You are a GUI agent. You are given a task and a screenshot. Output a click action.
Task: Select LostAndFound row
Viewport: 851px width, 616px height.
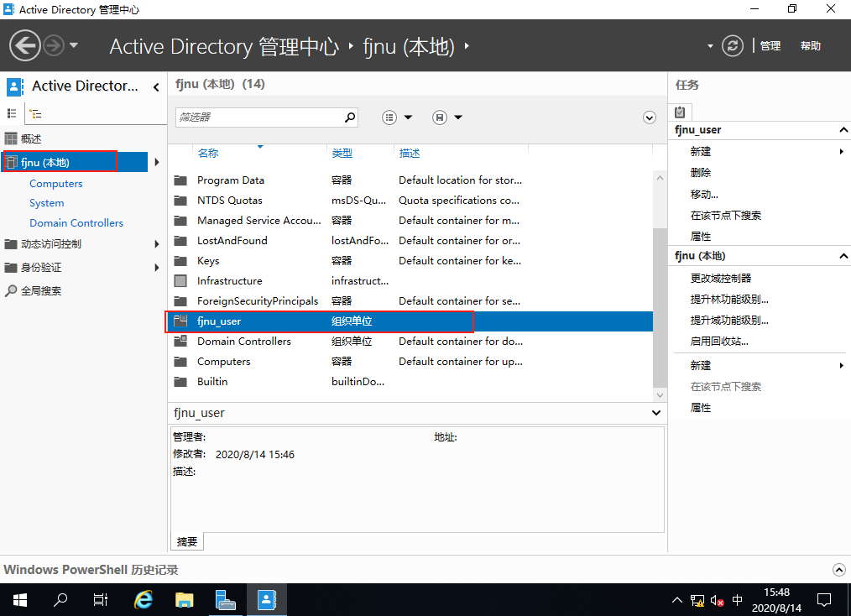pyautogui.click(x=410, y=240)
